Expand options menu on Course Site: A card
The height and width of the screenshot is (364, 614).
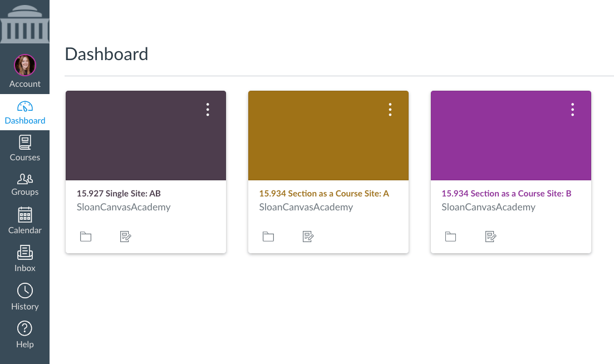[x=390, y=110]
